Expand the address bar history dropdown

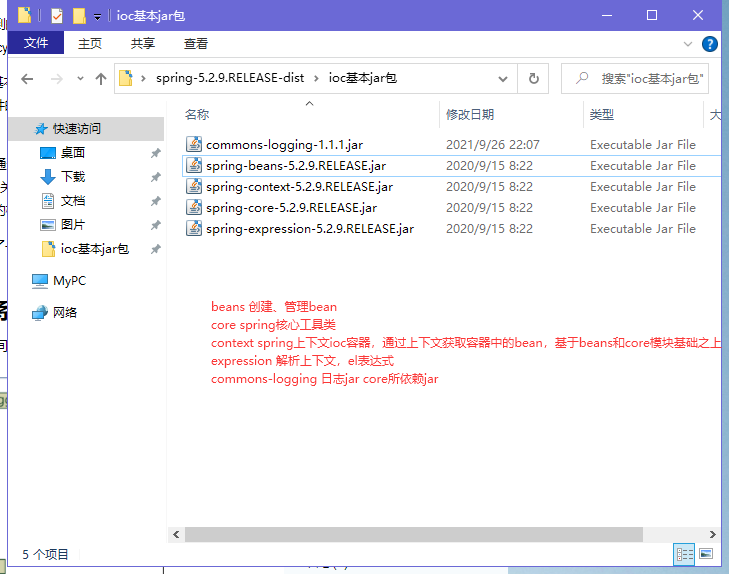point(503,79)
